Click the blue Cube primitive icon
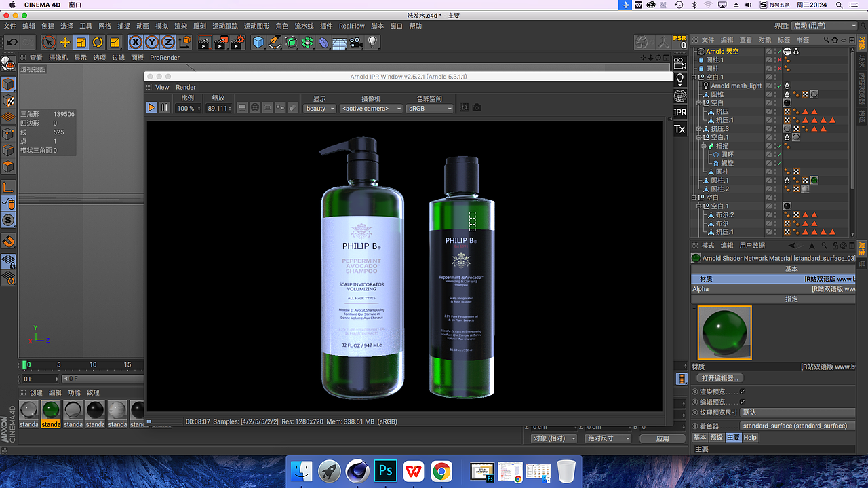 [x=258, y=42]
